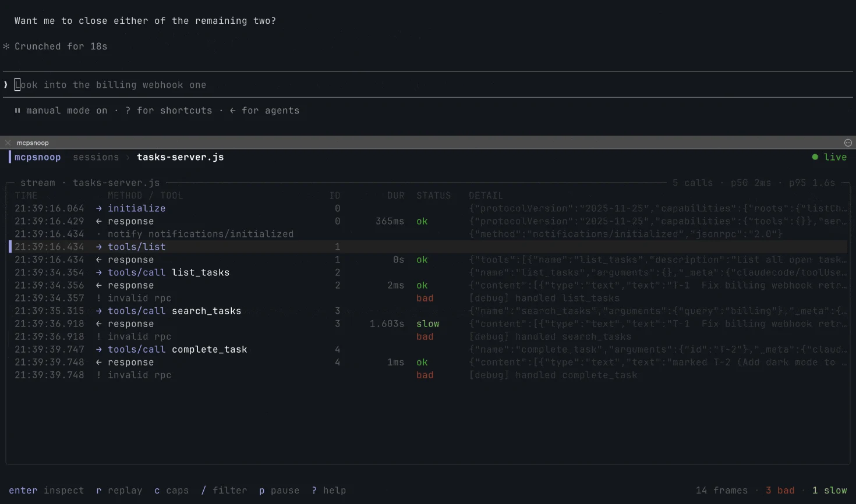Select the notify notifications/initialized row

pyautogui.click(x=428, y=234)
